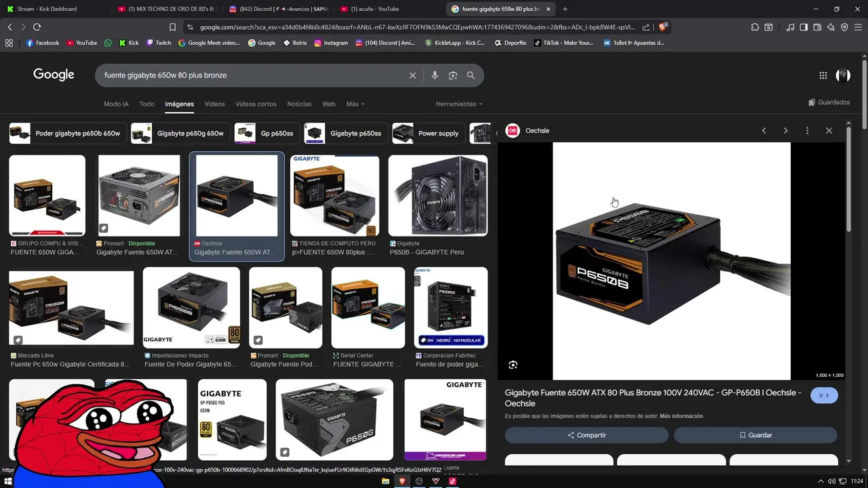Viewport: 868px width, 488px height.
Task: Start voice search with microphone icon
Action: tap(435, 75)
